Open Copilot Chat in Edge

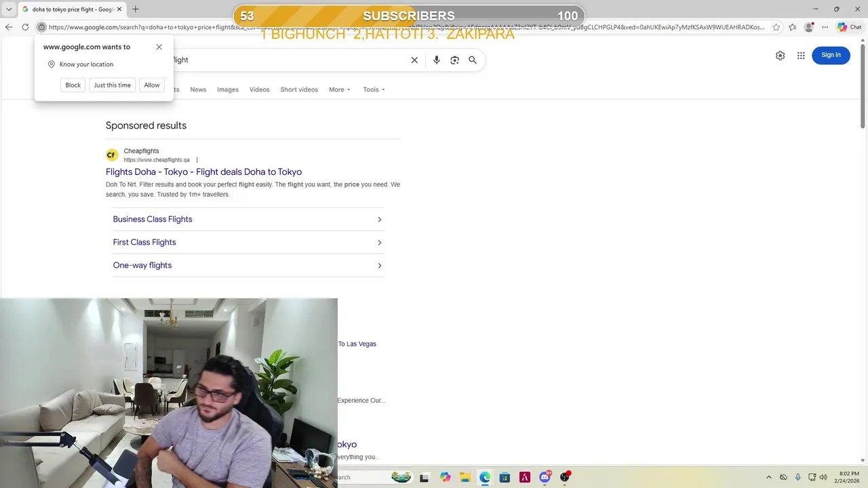click(849, 27)
